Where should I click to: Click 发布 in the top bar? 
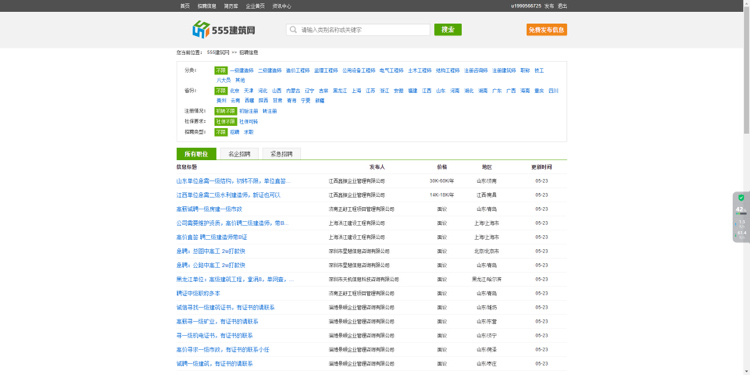click(x=549, y=6)
